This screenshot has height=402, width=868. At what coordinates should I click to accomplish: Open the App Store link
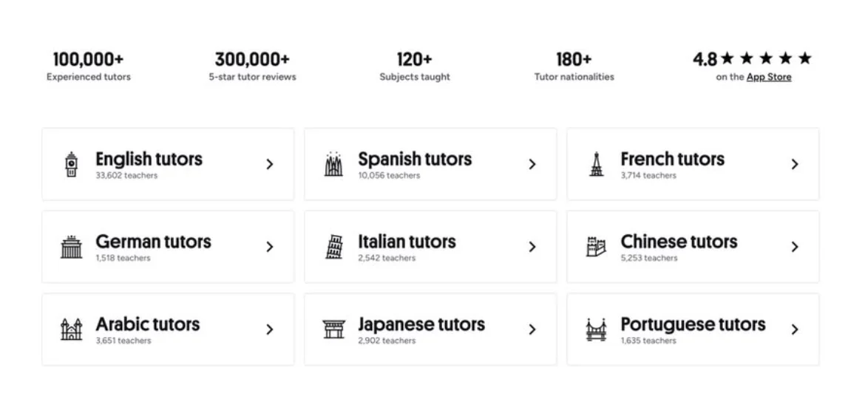[x=768, y=77]
